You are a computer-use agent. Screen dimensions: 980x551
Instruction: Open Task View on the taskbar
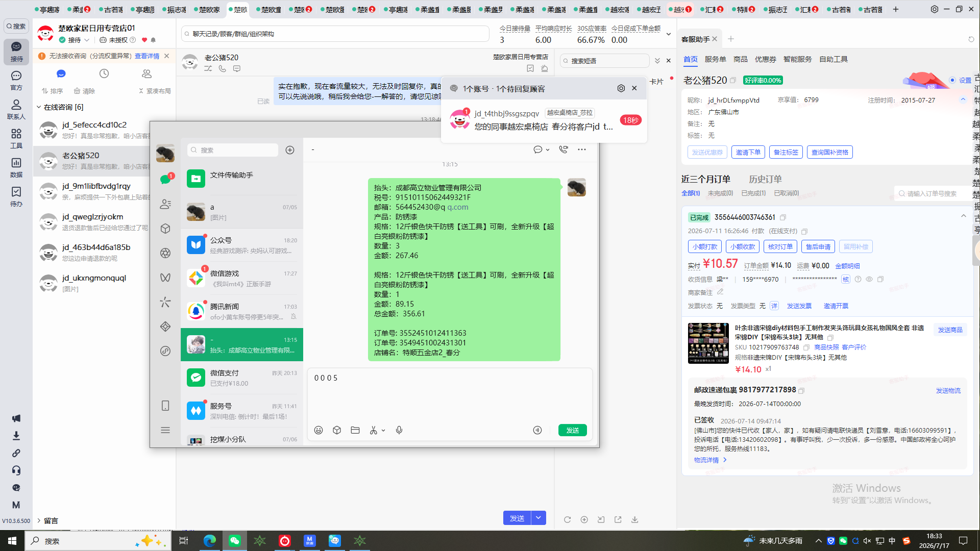click(x=184, y=541)
